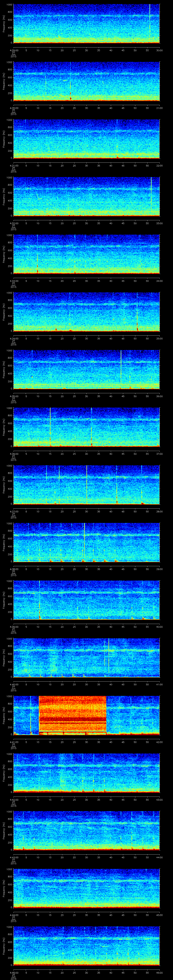Open the spectrogram panel starting at 4:34:00
The image size is (173, 980).
tap(86, 312)
